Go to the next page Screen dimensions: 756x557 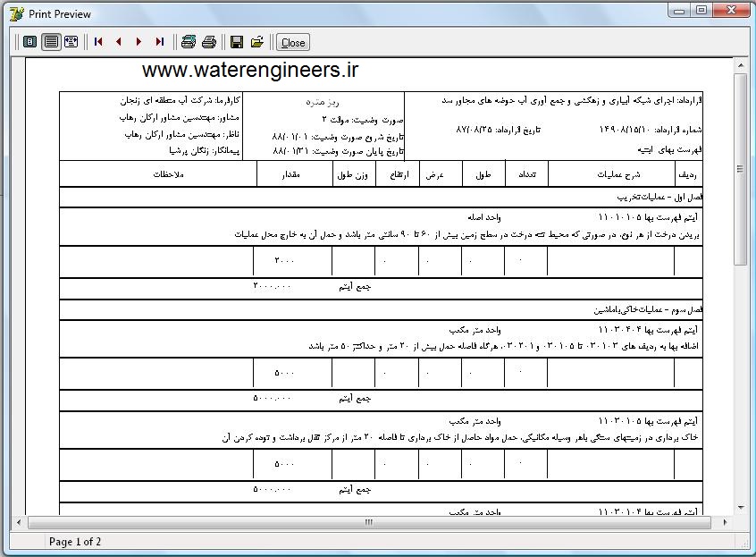[x=139, y=42]
